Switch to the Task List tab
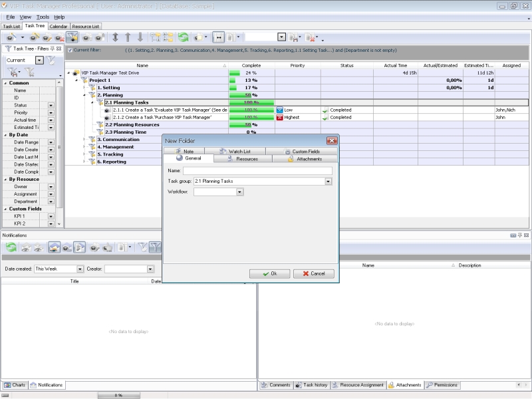Image resolution: width=532 pixels, height=399 pixels. point(11,27)
